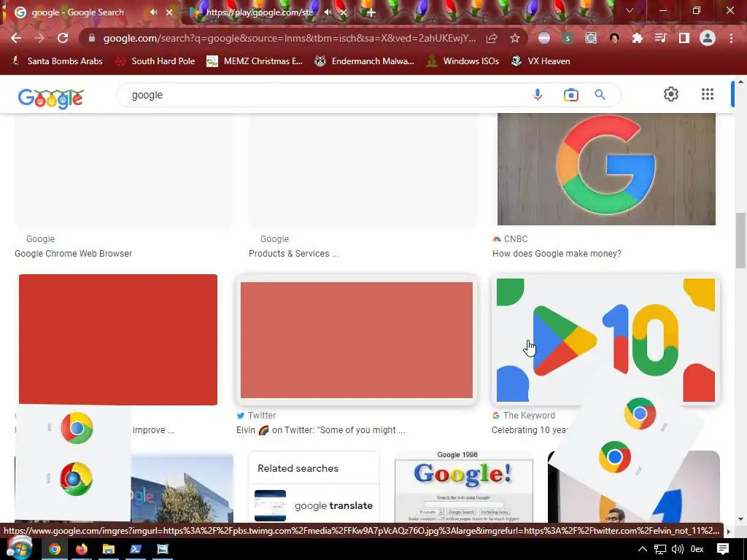Open the striped flag extension icon
Screen dimensions: 747x560
click(x=544, y=38)
